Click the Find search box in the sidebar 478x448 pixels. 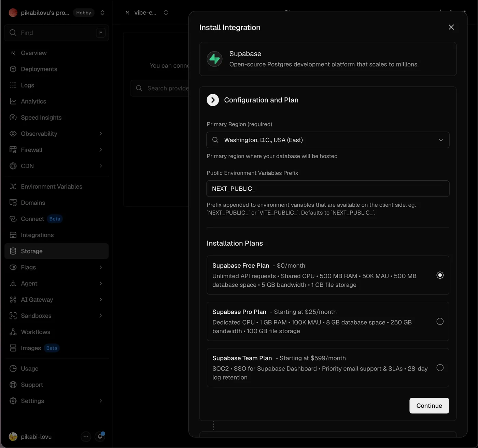tap(56, 33)
